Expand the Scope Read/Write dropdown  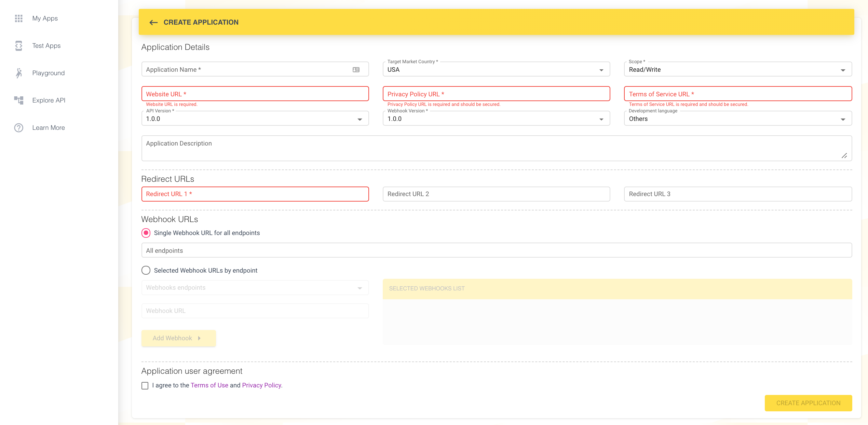pos(737,70)
